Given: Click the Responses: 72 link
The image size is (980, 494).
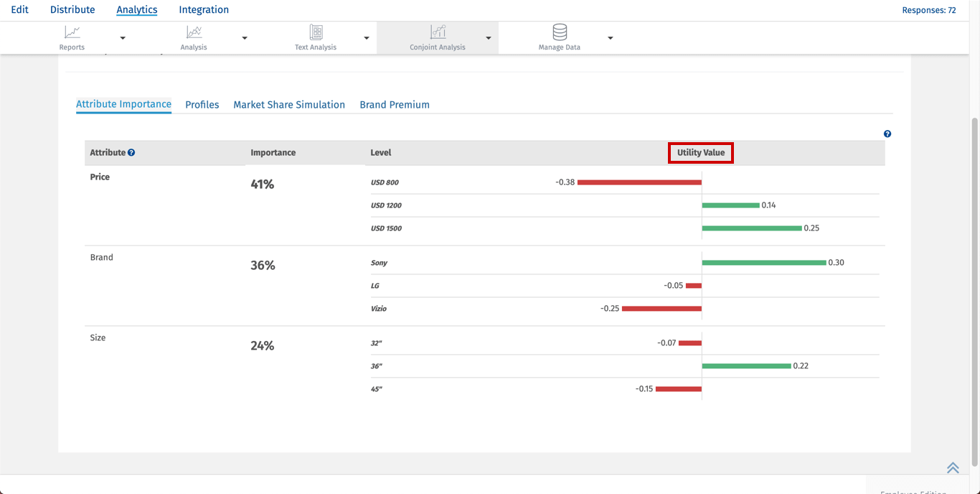Looking at the screenshot, I should tap(928, 10).
